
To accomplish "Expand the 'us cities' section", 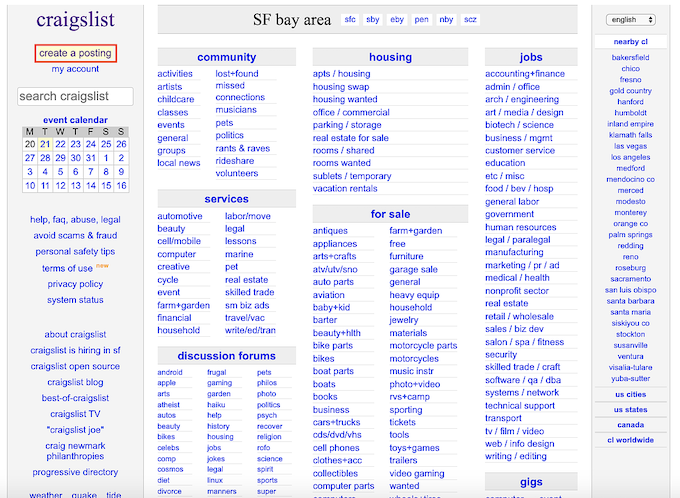I will [630, 394].
